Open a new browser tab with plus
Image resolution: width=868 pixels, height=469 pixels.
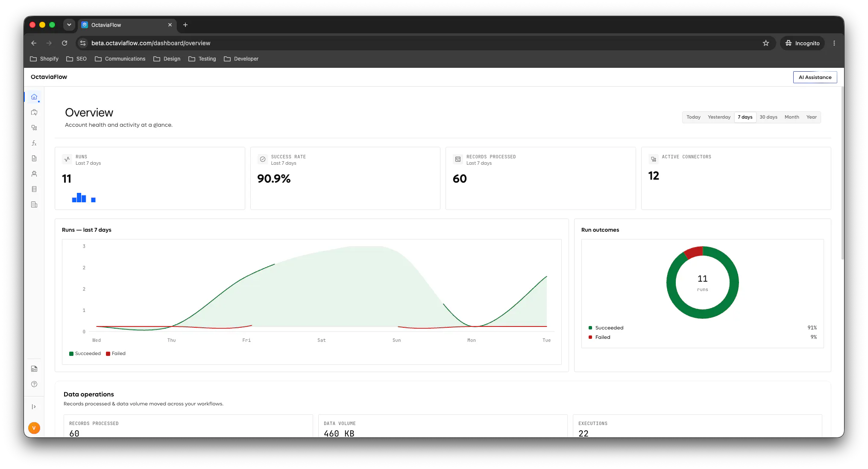(185, 25)
